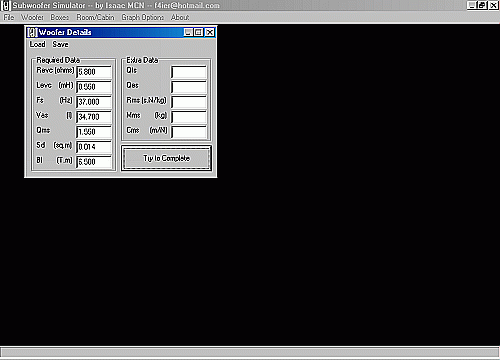
Task: Click Save in Woofer Details window
Action: point(60,44)
